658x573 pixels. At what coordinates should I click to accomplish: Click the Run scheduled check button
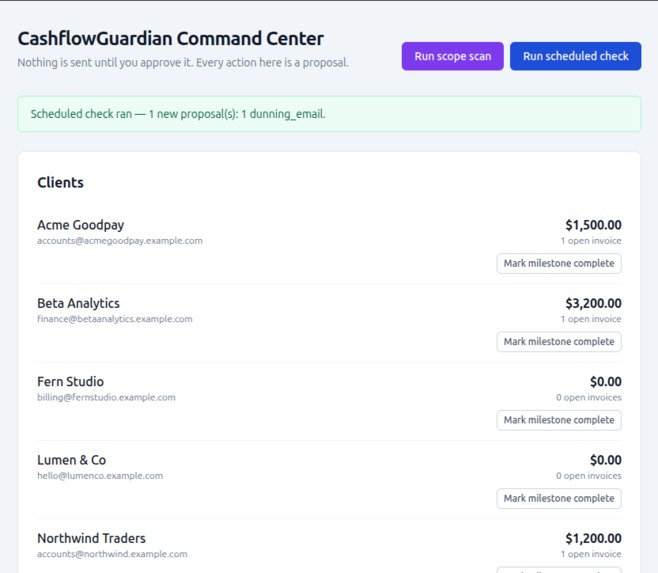click(x=575, y=56)
